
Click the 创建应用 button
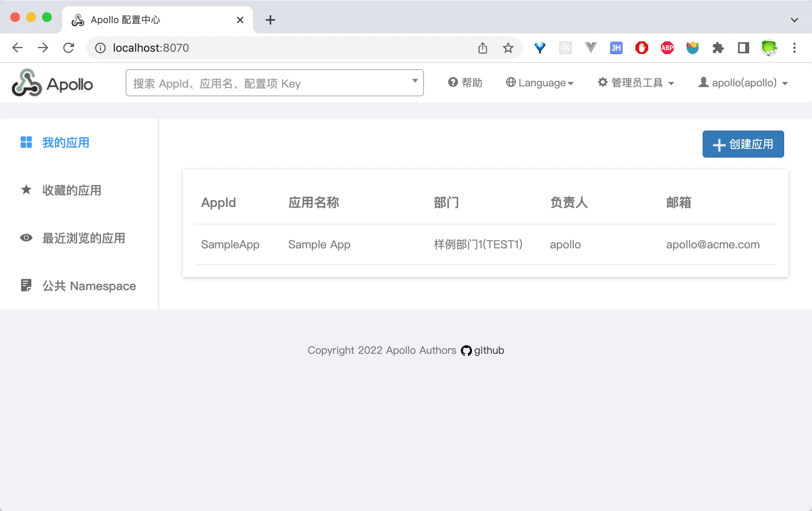click(x=743, y=144)
